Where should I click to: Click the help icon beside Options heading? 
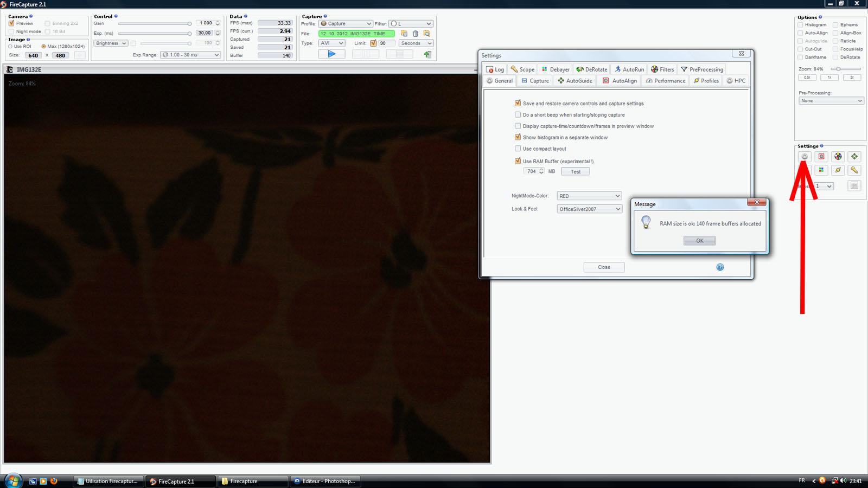click(820, 17)
